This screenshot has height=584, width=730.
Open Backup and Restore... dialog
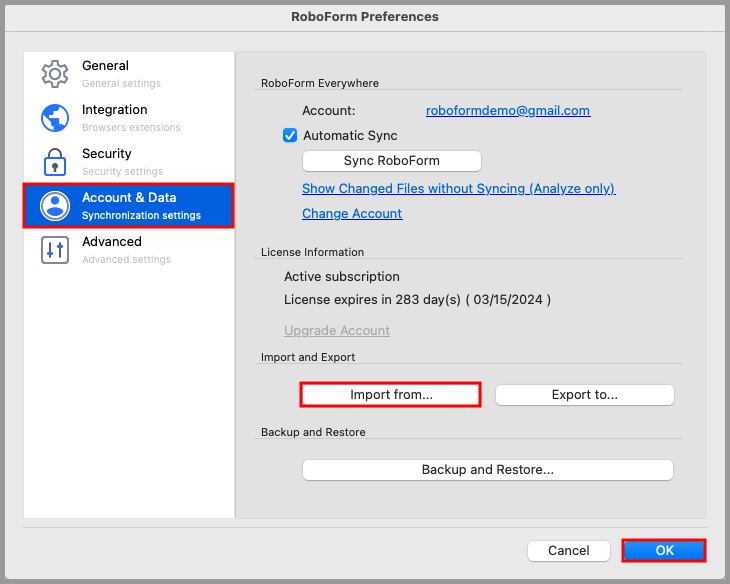coord(487,470)
